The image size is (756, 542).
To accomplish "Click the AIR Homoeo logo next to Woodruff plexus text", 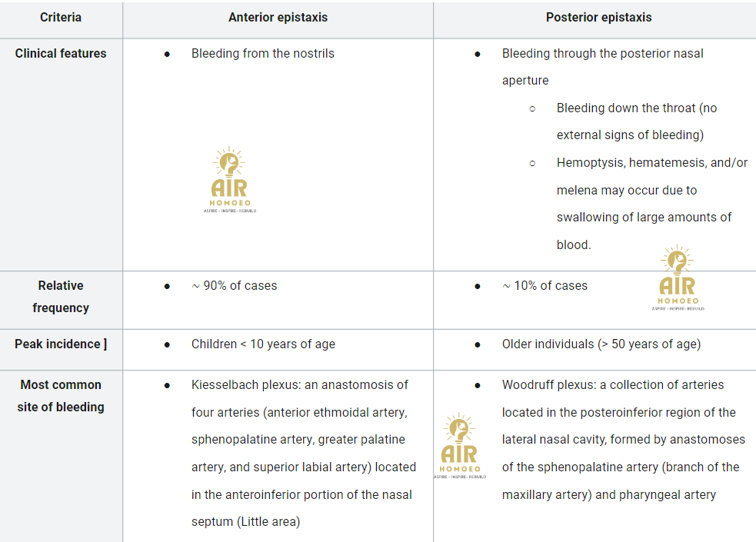I will (459, 446).
